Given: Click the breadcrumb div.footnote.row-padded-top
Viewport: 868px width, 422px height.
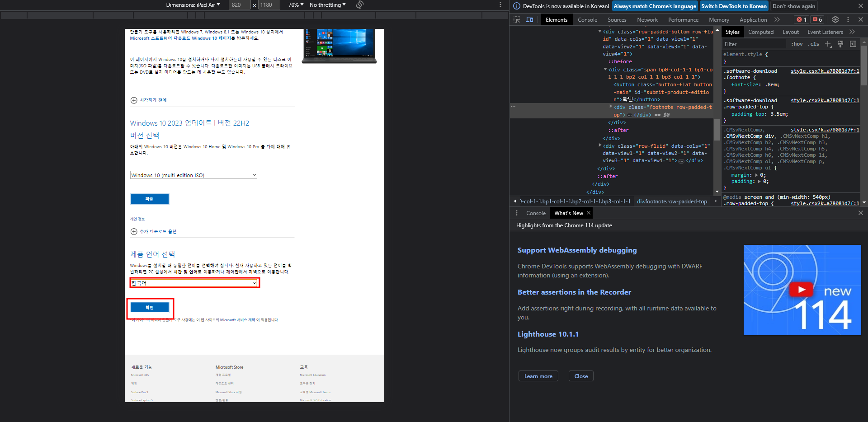Looking at the screenshot, I should tap(672, 202).
